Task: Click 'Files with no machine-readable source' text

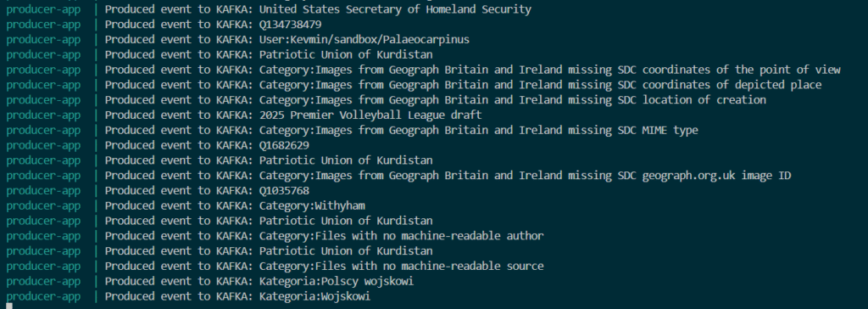Action: point(429,266)
